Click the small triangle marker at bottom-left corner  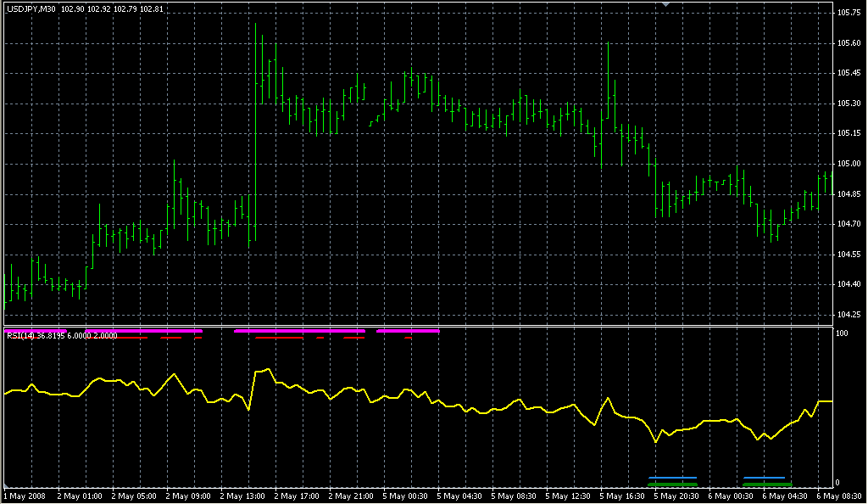click(x=6, y=487)
